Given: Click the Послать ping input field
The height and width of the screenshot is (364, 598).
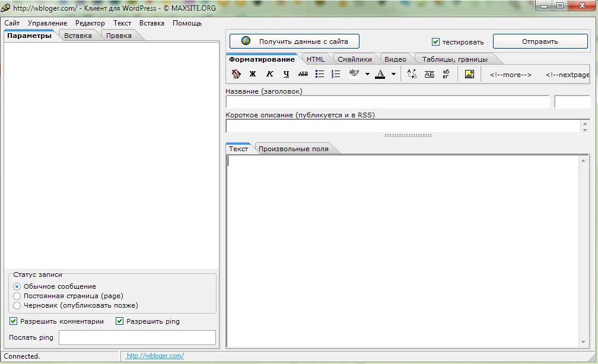Looking at the screenshot, I should coord(137,337).
